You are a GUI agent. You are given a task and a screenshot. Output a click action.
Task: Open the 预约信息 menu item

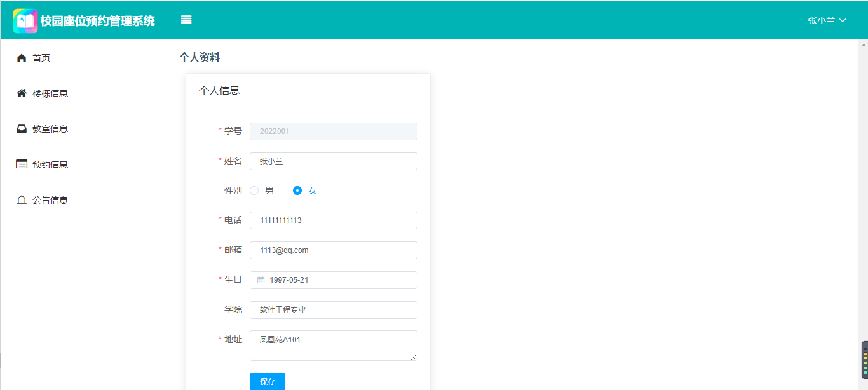[83, 165]
